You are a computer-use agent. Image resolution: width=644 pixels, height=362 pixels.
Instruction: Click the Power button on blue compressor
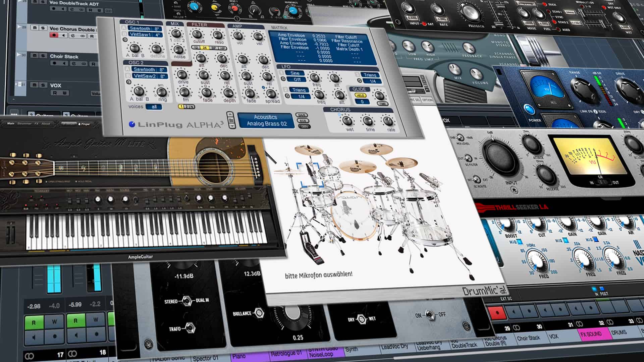pyautogui.click(x=529, y=110)
